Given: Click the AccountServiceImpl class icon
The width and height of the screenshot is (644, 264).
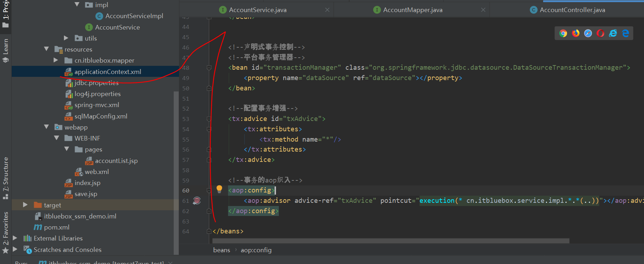Looking at the screenshot, I should pyautogui.click(x=99, y=16).
